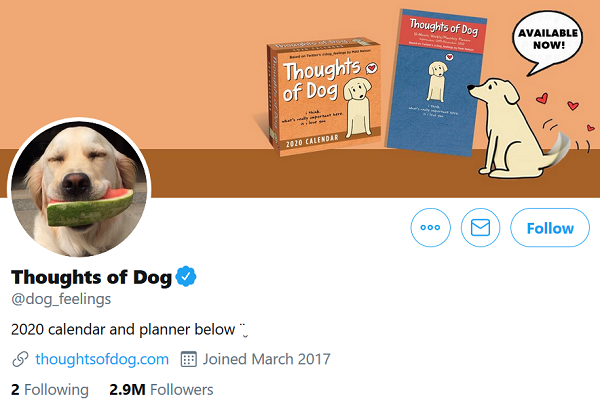Click the @dog_feelings handle
The width and height of the screenshot is (600, 405).
(60, 298)
